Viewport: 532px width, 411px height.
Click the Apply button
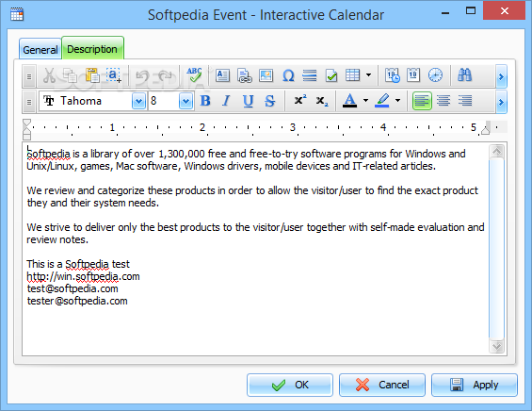[475, 385]
